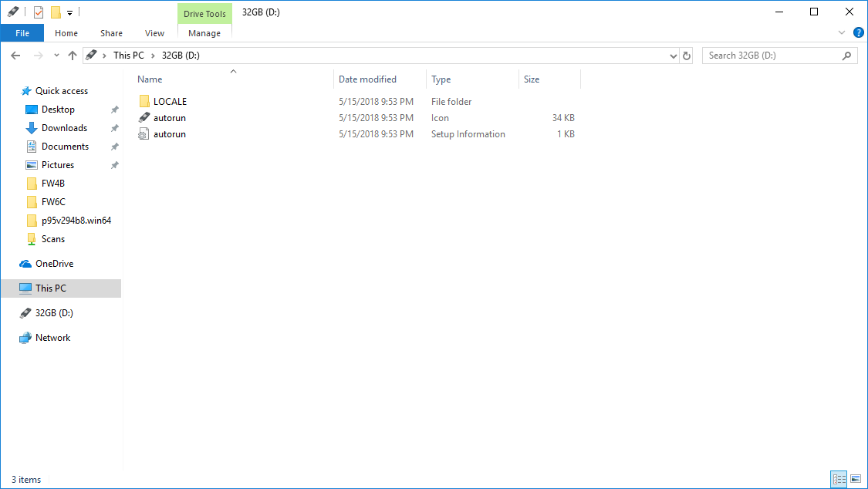Image resolution: width=868 pixels, height=489 pixels.
Task: Open the Manage ribbon tab
Action: point(204,33)
